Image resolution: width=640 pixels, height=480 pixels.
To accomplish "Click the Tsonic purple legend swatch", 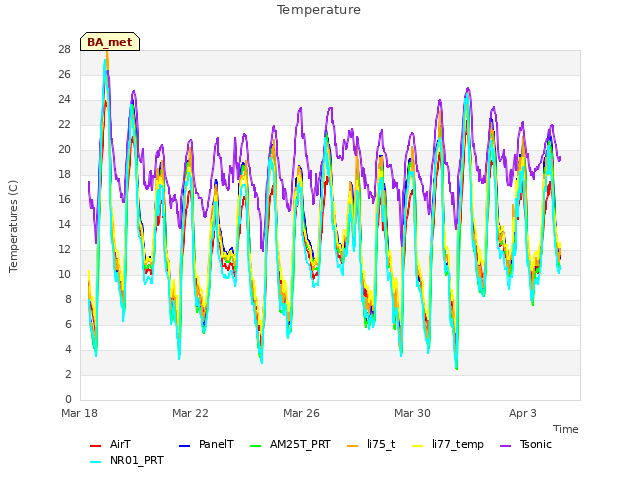I will click(x=505, y=446).
